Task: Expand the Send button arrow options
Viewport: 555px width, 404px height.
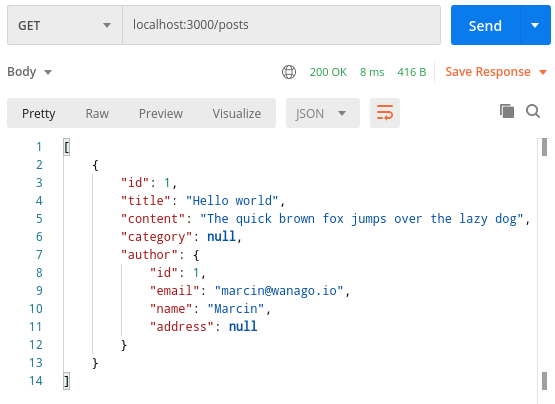Action: click(535, 25)
